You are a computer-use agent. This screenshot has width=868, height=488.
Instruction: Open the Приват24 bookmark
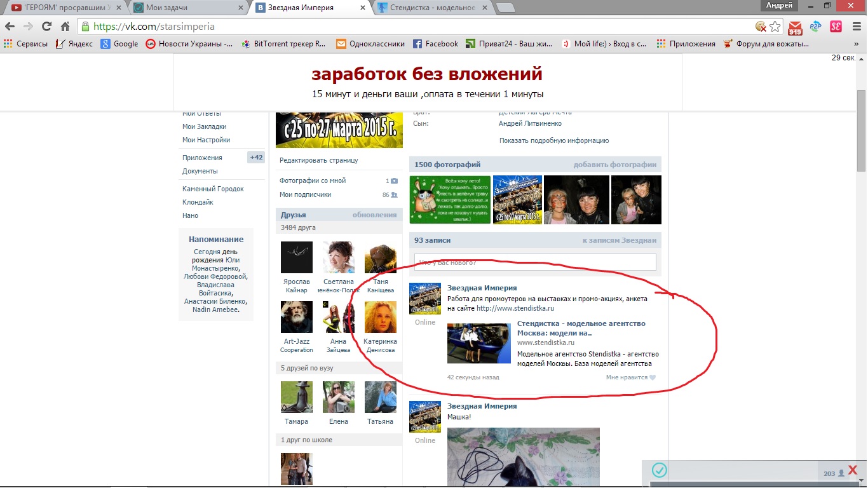point(510,44)
